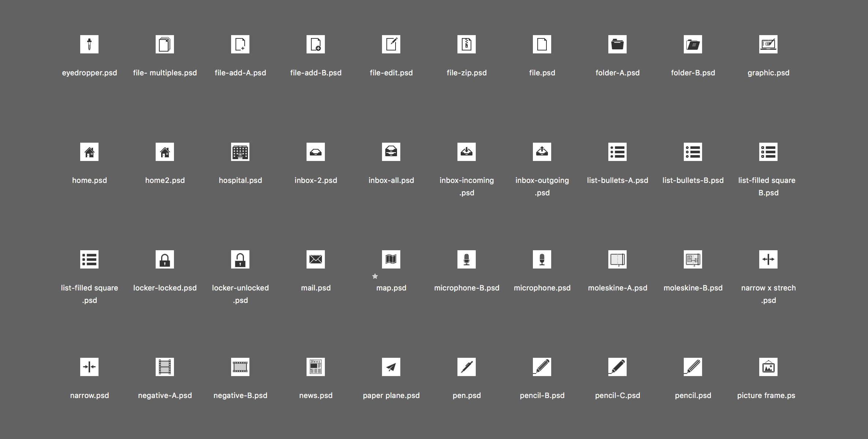The width and height of the screenshot is (868, 439).
Task: Click the blank file.psd icon
Action: (542, 44)
